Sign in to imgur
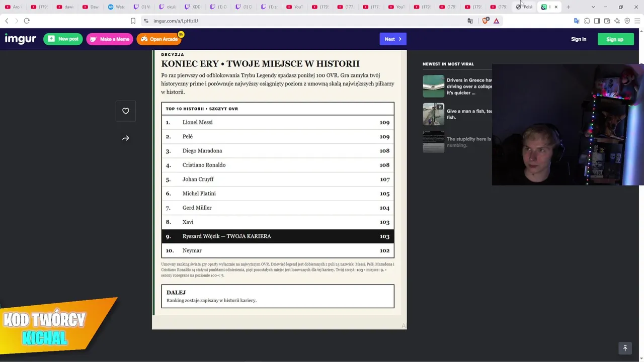The image size is (644, 362). (x=579, y=39)
